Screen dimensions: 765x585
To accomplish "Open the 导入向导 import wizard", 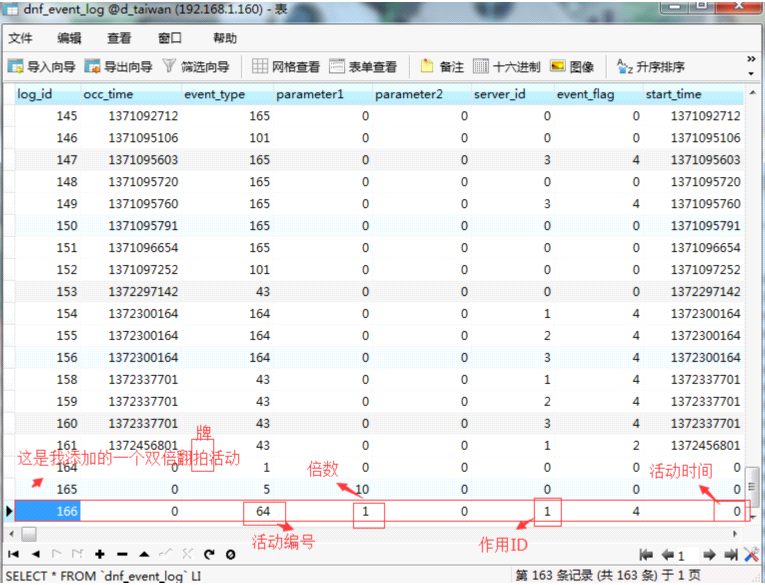I will pos(41,67).
